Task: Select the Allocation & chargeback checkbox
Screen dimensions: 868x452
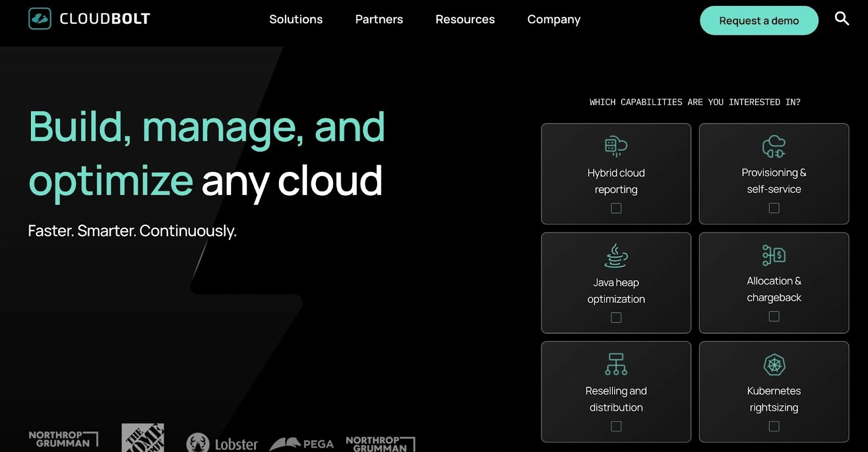Action: 774,317
